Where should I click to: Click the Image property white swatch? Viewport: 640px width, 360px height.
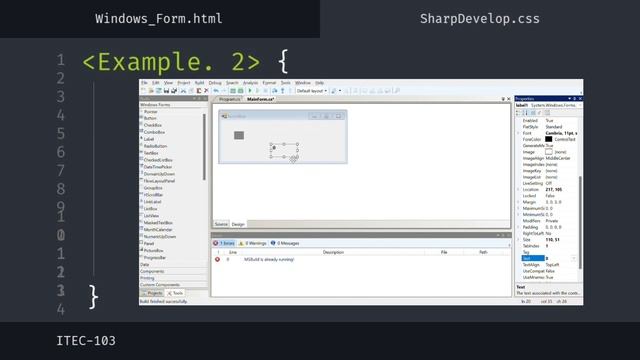[549, 152]
